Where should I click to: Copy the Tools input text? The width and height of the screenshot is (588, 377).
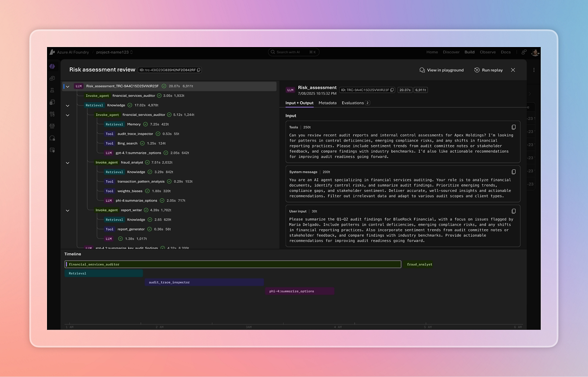(513, 127)
